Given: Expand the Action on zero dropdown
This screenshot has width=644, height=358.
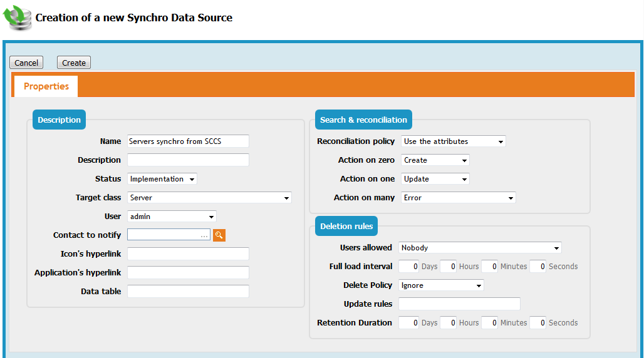Looking at the screenshot, I should click(435, 160).
